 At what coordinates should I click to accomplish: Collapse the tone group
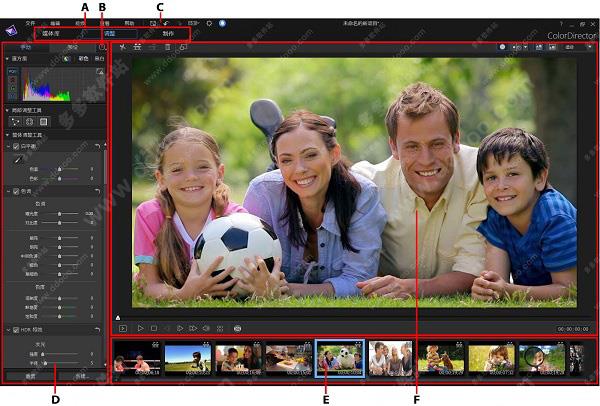pyautogui.click(x=8, y=191)
